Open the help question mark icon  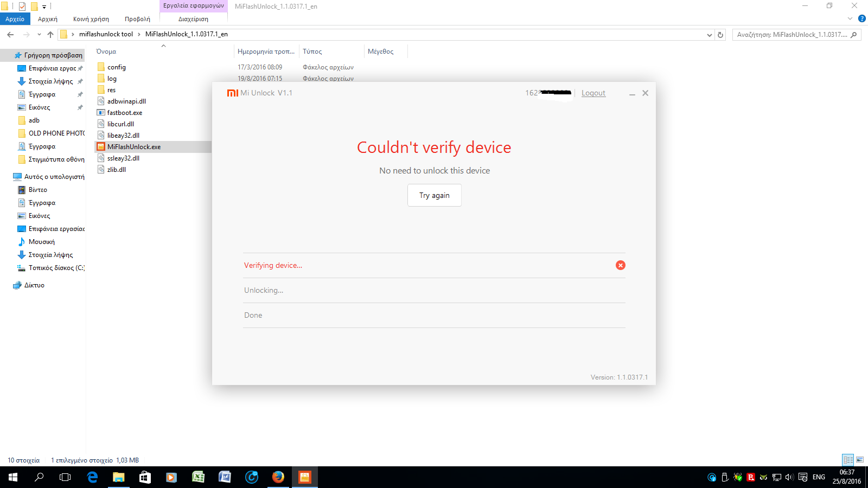tap(861, 19)
